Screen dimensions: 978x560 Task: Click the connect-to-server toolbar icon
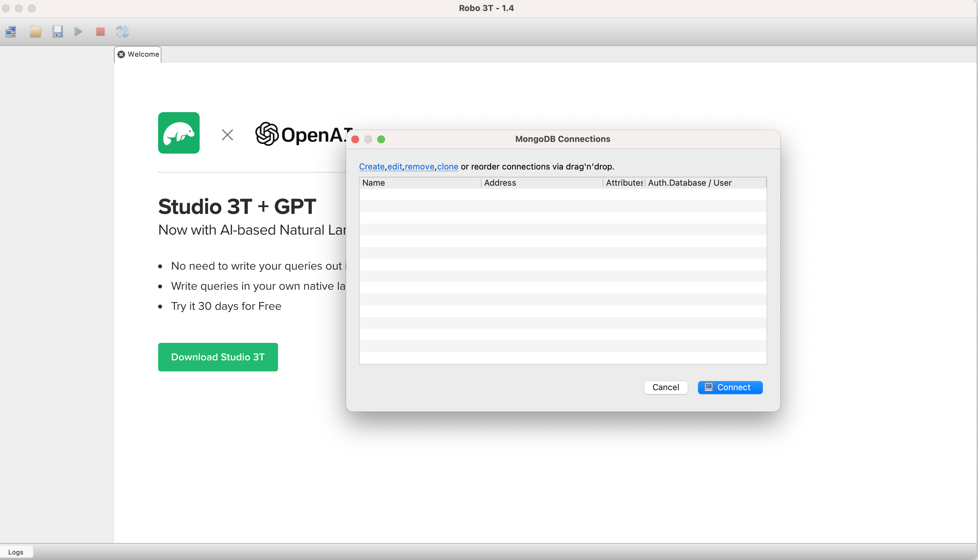coord(11,31)
